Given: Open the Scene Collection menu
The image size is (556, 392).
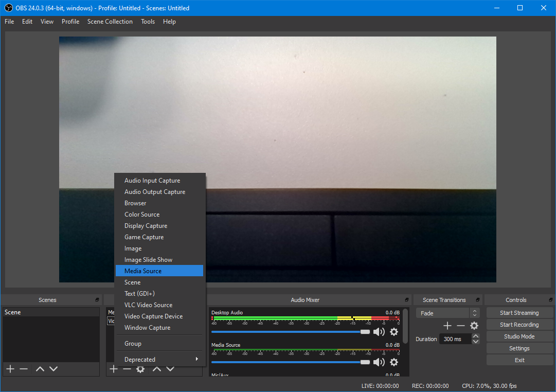Looking at the screenshot, I should [x=110, y=22].
